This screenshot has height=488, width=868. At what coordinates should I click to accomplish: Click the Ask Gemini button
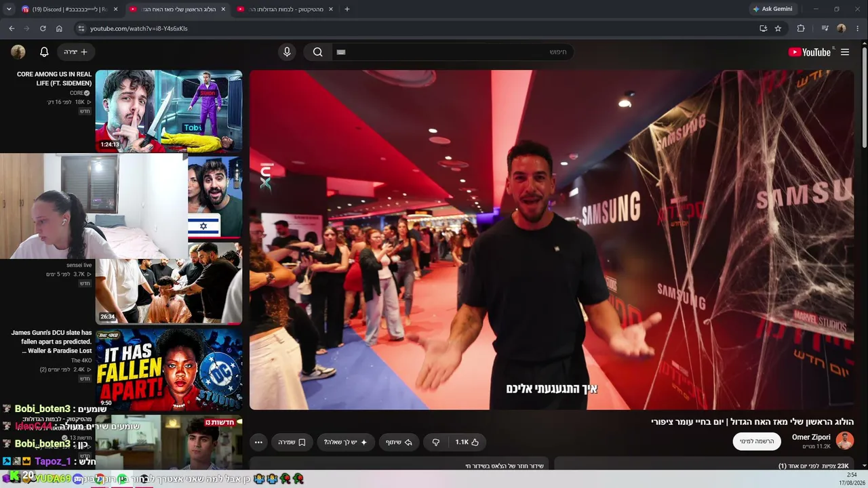[x=772, y=9]
